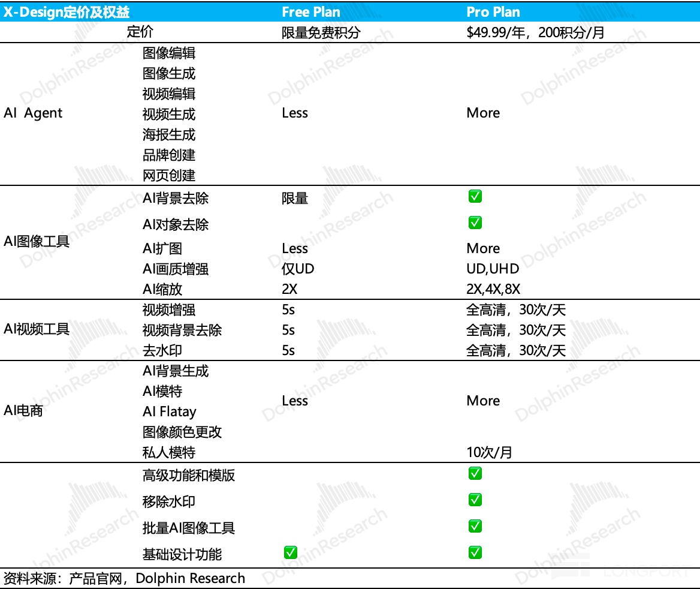Click the Pro Plan checkmark for AI对象去除

coord(475,223)
